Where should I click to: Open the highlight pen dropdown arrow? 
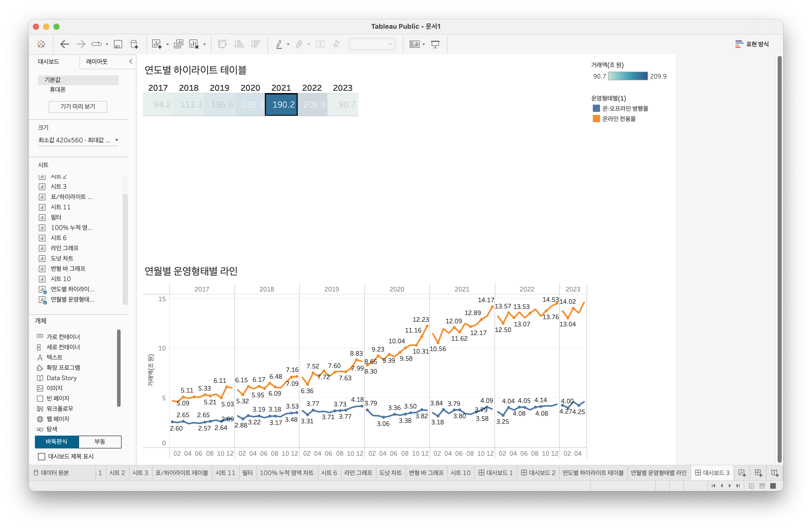(288, 44)
